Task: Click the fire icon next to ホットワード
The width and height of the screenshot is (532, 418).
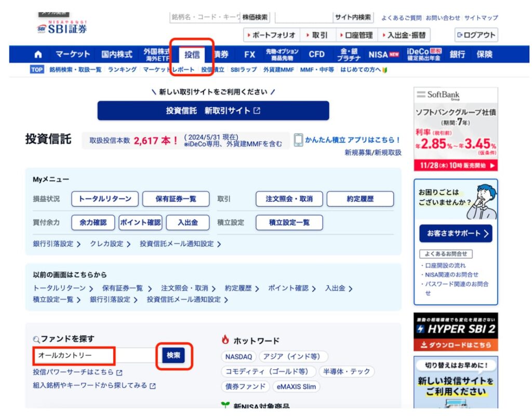Action: pyautogui.click(x=225, y=339)
